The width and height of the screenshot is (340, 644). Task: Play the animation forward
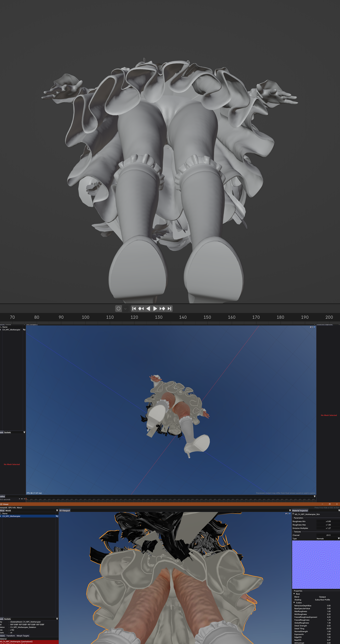pyautogui.click(x=155, y=308)
